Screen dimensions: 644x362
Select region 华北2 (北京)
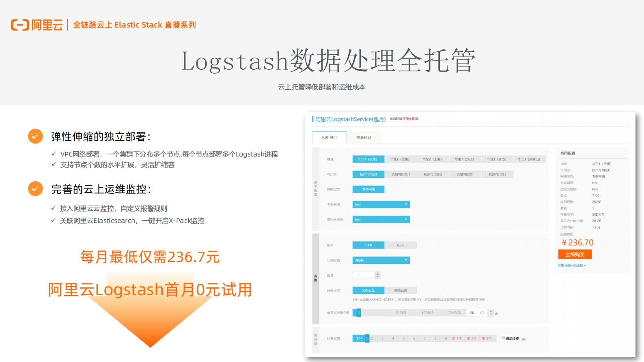point(400,159)
